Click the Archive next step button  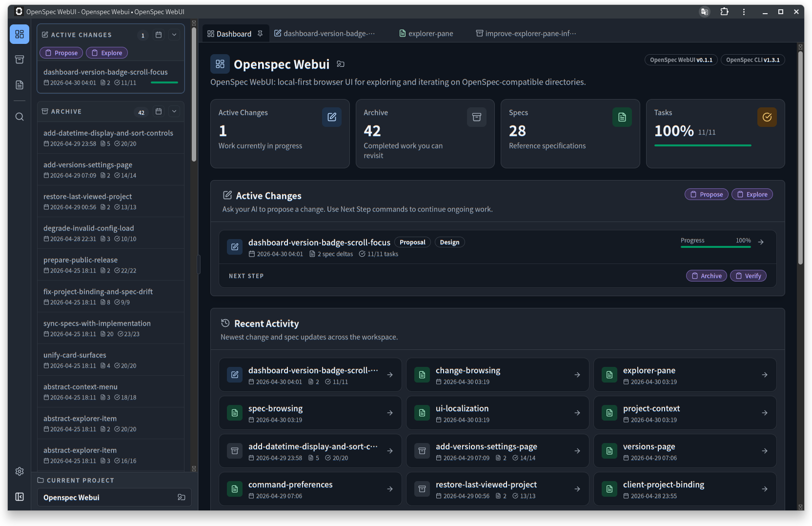click(707, 276)
